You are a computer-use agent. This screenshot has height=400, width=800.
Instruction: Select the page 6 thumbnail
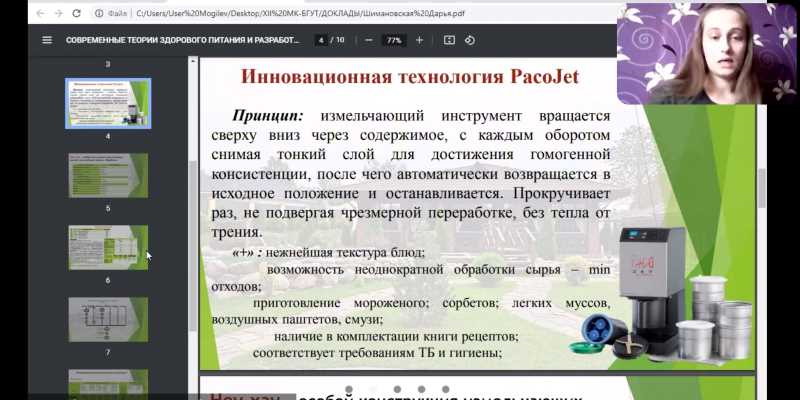point(108,247)
